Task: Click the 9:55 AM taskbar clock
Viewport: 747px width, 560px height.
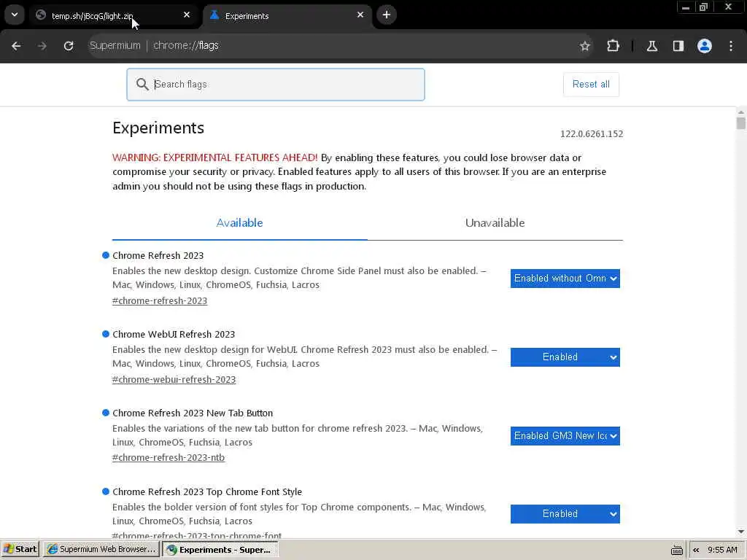Action: click(722, 550)
